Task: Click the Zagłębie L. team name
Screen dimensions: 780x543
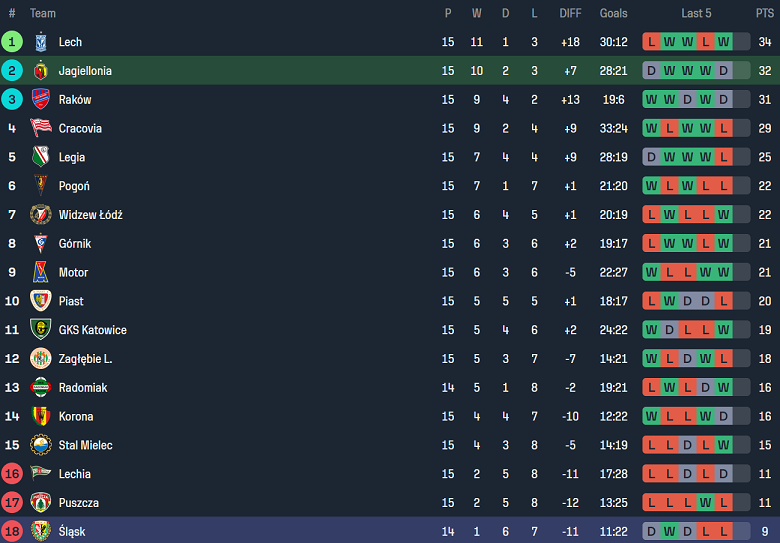Action: coord(85,358)
